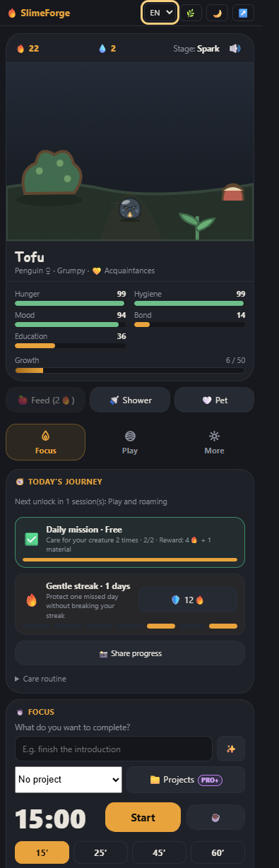279x868 pixels.
Task: Click the penguin creature in the scene
Action: (130, 209)
